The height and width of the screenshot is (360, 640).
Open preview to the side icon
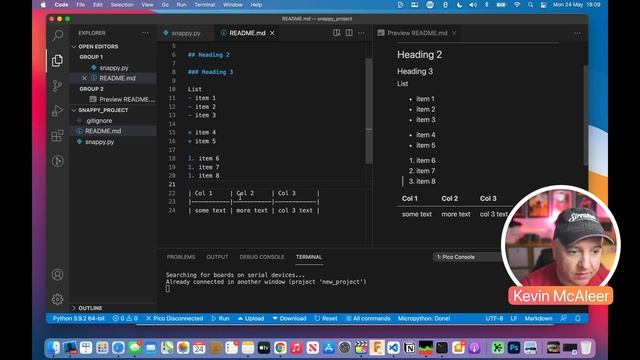tap(336, 33)
